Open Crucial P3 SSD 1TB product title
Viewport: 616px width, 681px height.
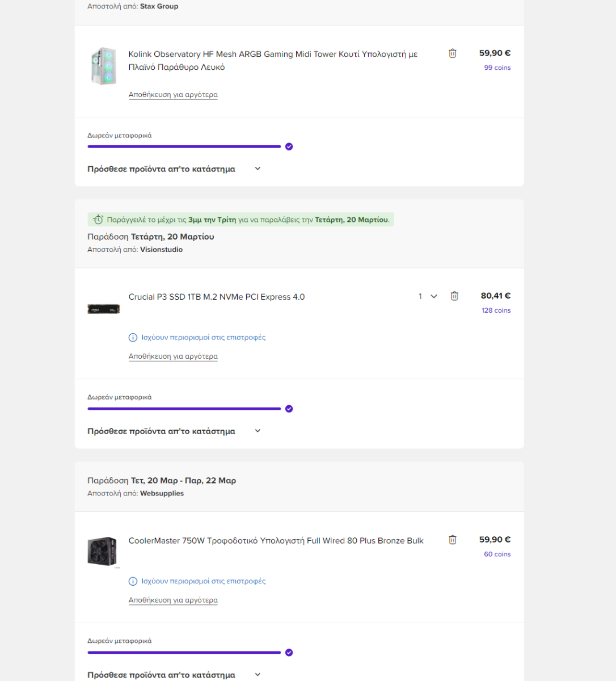[217, 297]
